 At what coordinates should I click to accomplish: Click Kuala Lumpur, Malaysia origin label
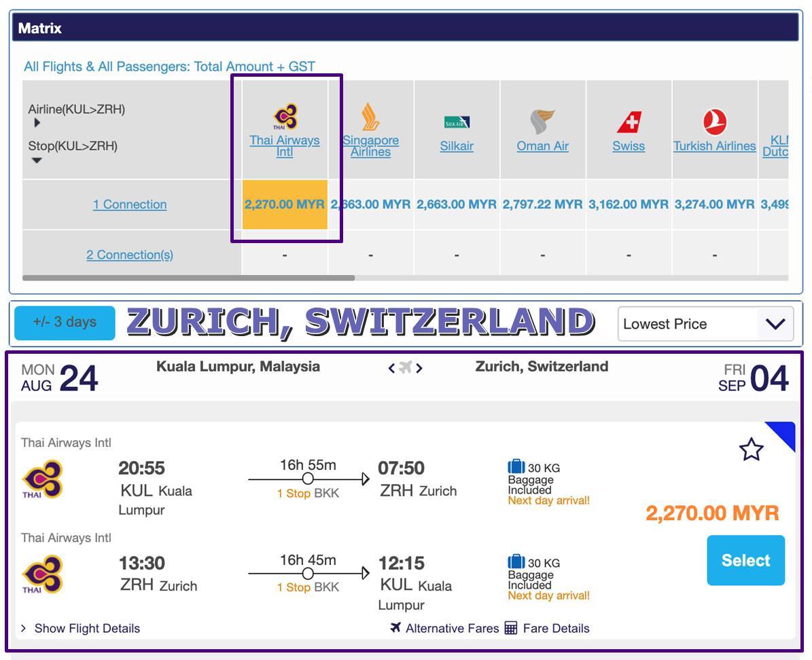[239, 367]
